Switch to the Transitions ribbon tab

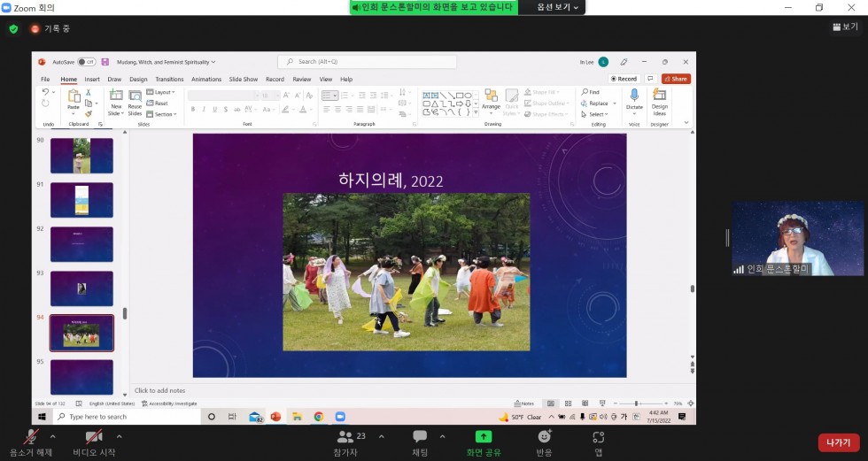pyautogui.click(x=169, y=79)
